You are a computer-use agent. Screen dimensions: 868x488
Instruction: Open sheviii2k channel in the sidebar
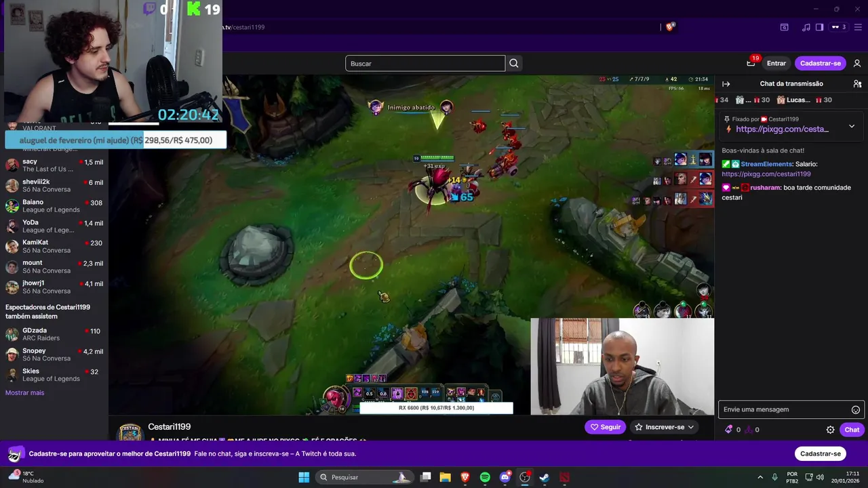tap(54, 186)
